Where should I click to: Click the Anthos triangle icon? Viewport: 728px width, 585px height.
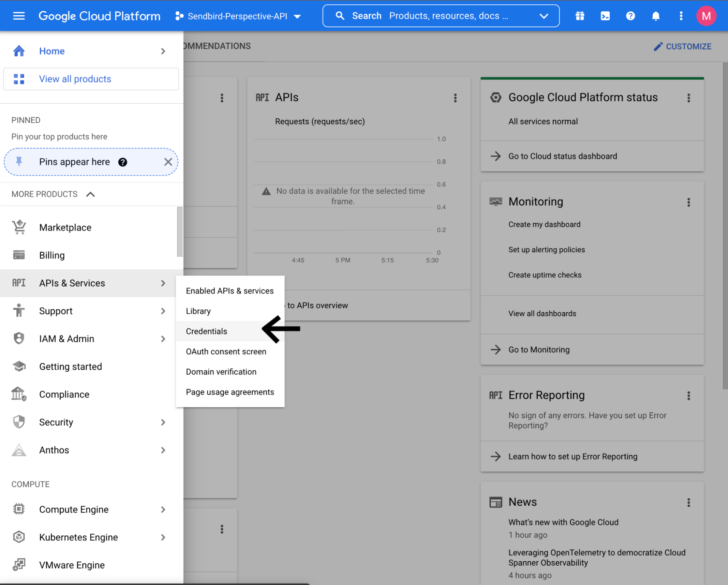(19, 450)
